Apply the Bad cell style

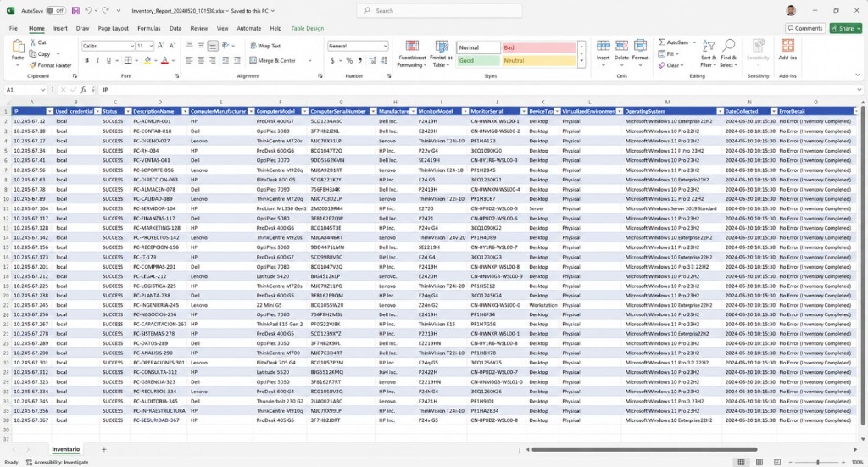[538, 47]
